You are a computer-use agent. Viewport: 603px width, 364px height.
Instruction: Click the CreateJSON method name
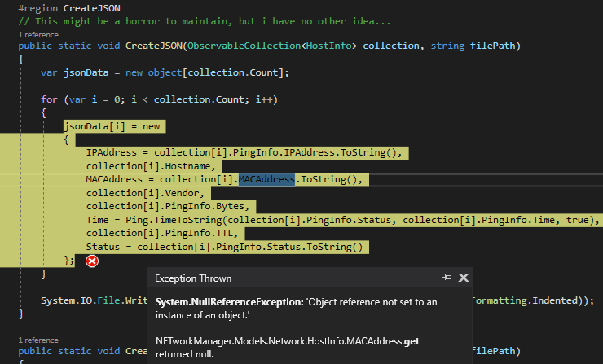click(154, 46)
